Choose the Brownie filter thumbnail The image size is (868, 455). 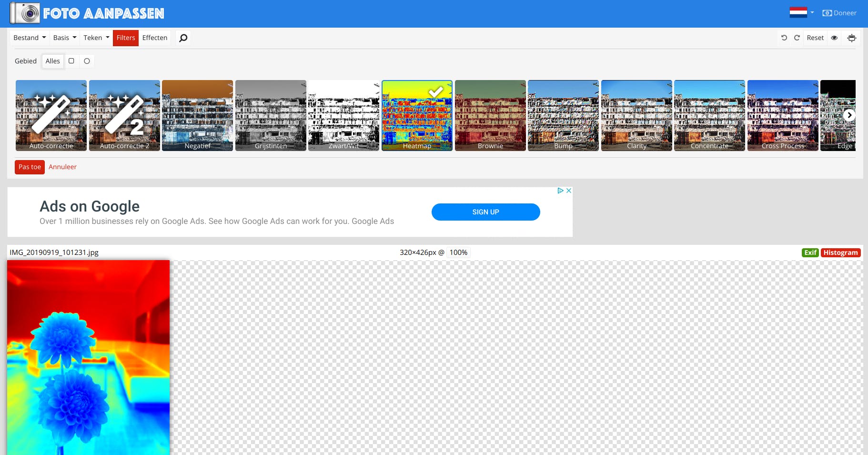[490, 115]
